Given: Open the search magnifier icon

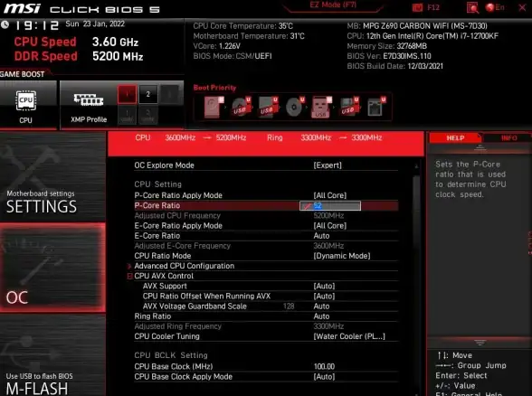Looking at the screenshot, I should pyautogui.click(x=472, y=7).
